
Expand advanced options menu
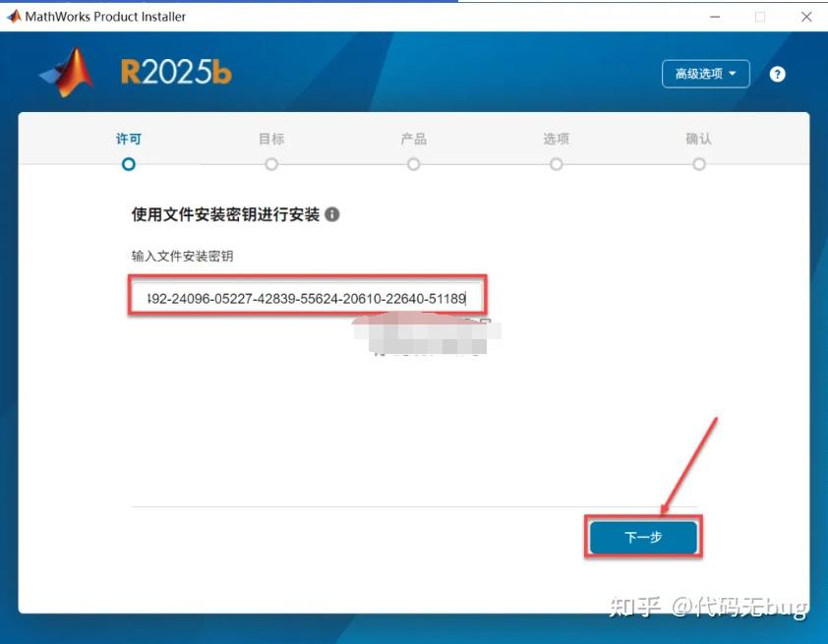point(704,74)
